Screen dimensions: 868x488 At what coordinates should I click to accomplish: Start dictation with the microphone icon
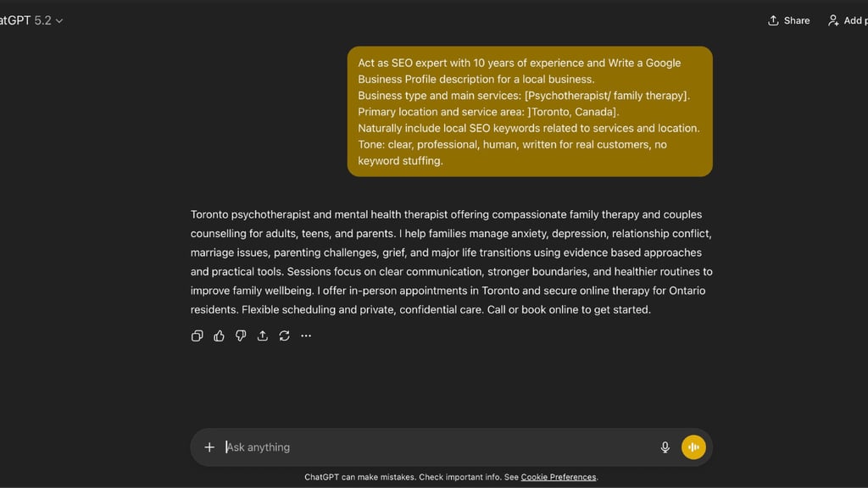665,447
